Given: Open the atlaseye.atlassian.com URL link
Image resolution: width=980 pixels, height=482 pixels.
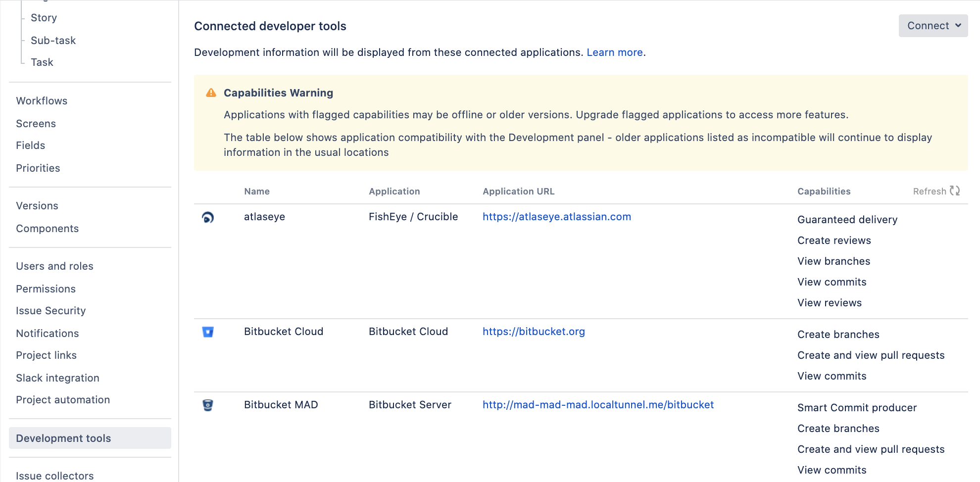Looking at the screenshot, I should click(556, 217).
